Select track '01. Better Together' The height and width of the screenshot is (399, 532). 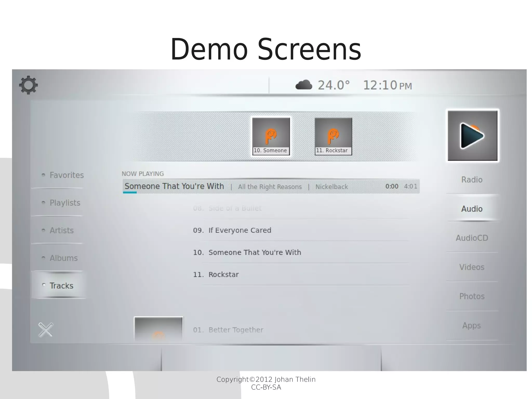228,330
